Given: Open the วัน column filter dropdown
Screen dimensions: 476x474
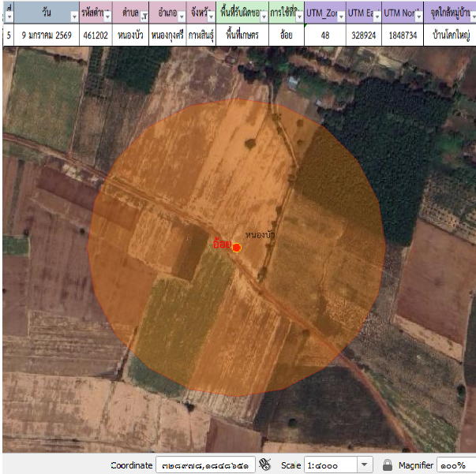Looking at the screenshot, I should click(73, 17).
